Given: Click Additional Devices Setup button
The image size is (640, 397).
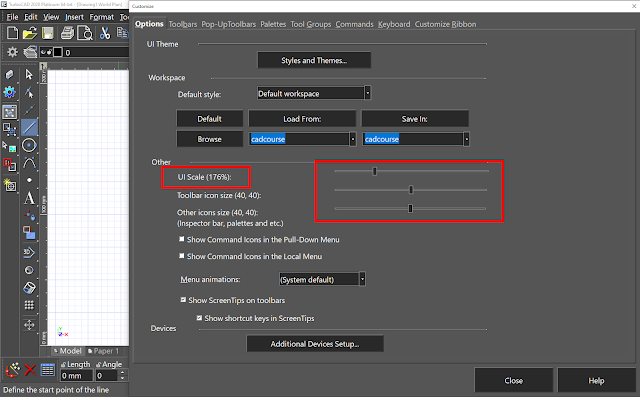Looking at the screenshot, I should [315, 344].
